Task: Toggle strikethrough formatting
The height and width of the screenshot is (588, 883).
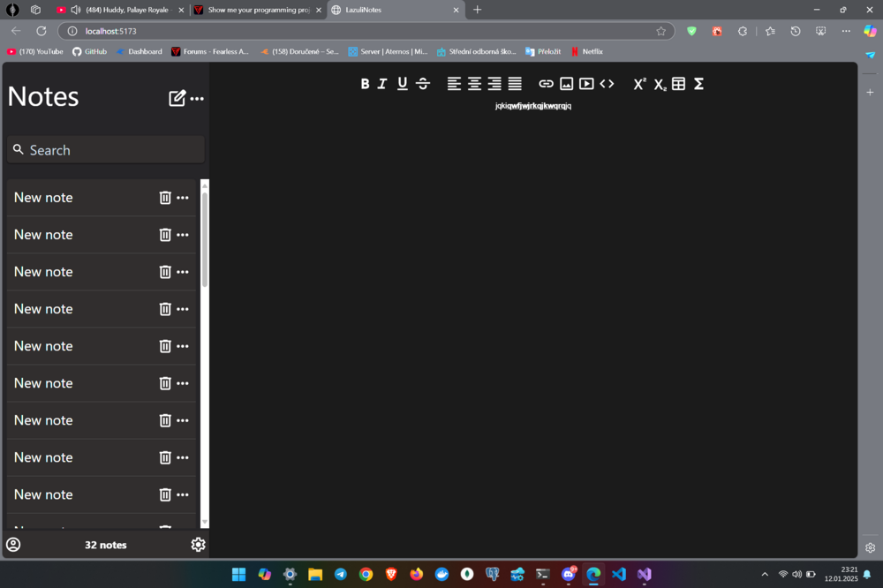Action: point(423,84)
